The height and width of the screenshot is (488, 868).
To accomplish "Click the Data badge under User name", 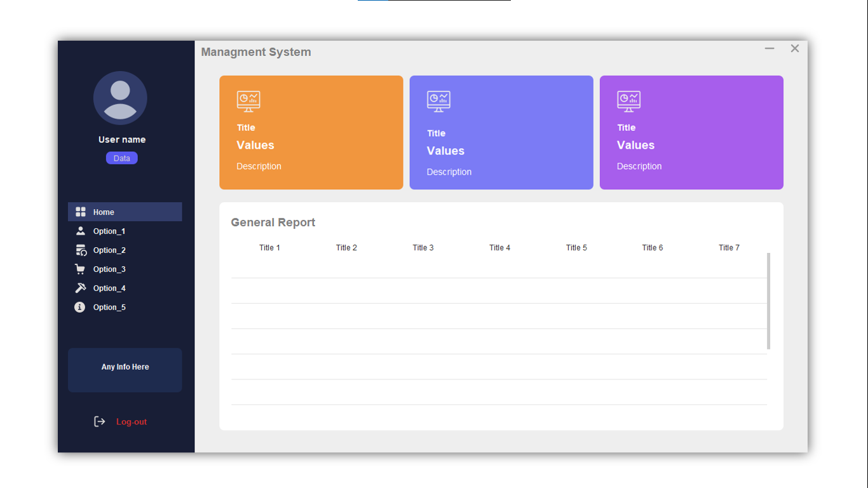I will (122, 158).
